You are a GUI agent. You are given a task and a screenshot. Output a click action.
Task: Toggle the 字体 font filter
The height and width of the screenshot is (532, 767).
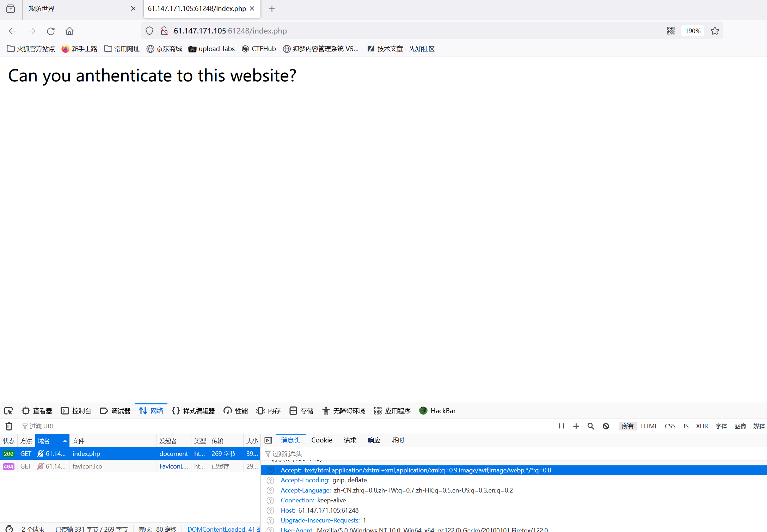coord(721,426)
